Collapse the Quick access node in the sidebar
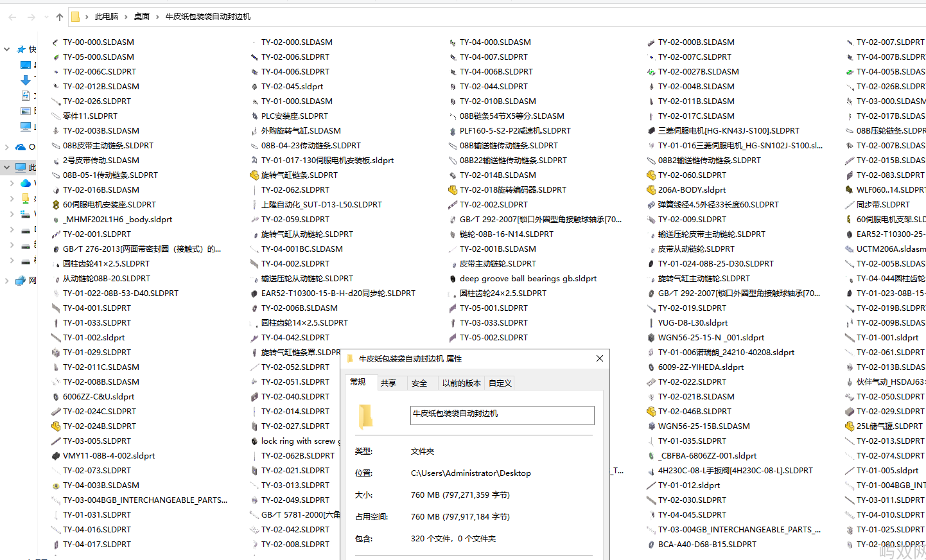The width and height of the screenshot is (926, 560). pos(7,49)
